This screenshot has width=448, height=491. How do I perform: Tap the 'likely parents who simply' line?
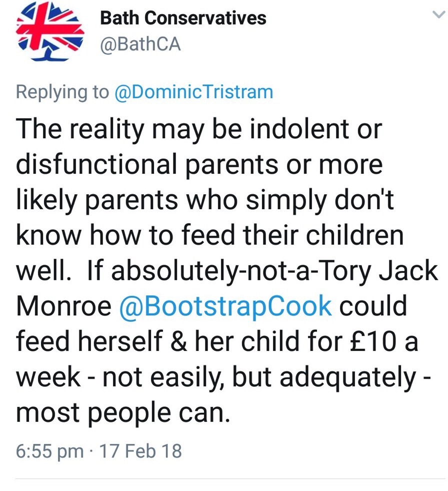[x=150, y=200]
